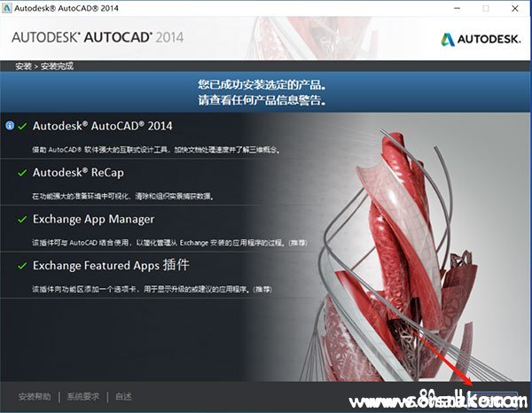Image resolution: width=532 pixels, height=413 pixels.
Task: Click the description under Exchange App Manager
Action: click(169, 243)
